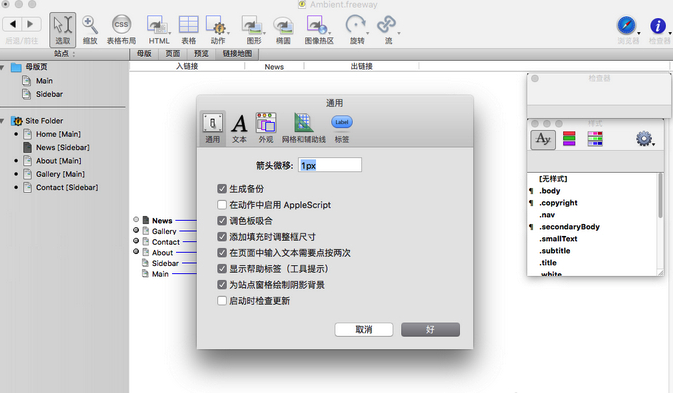The height and width of the screenshot is (393, 673).
Task: Select Gallery [Main] page
Action: [60, 174]
